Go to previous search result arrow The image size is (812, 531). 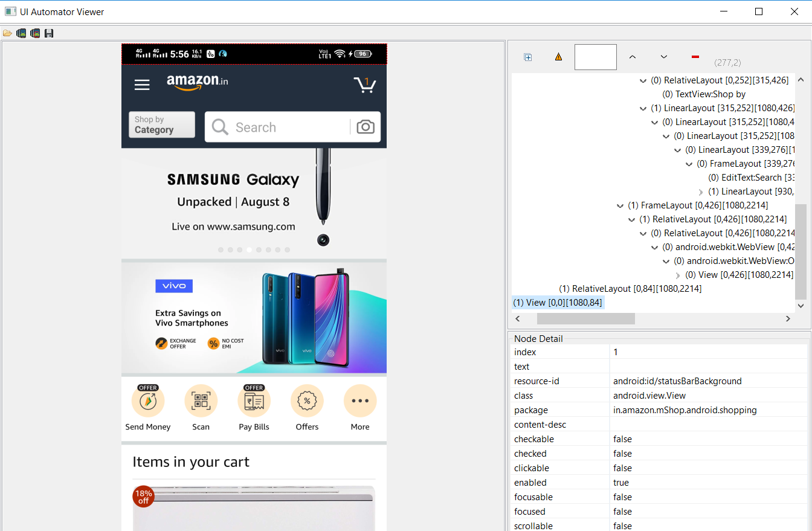(x=633, y=57)
